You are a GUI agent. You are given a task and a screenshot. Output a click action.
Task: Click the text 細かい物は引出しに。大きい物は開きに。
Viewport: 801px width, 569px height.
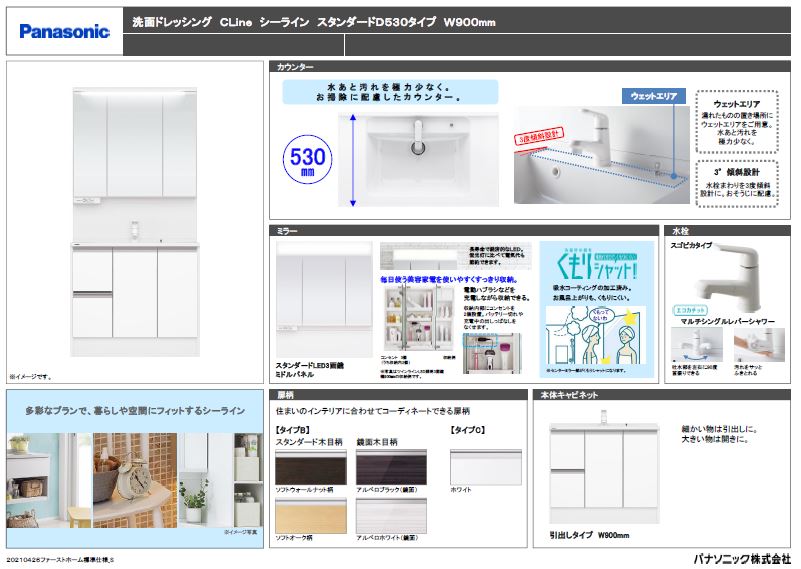720,434
